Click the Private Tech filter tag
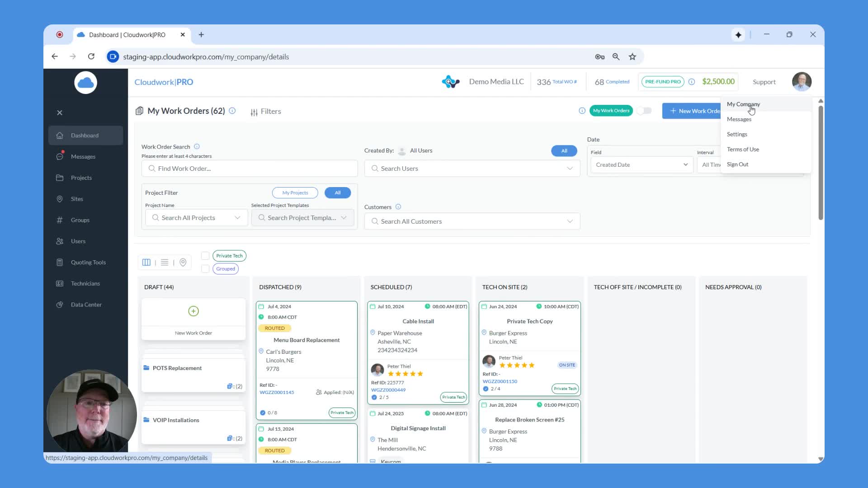 coord(229,256)
